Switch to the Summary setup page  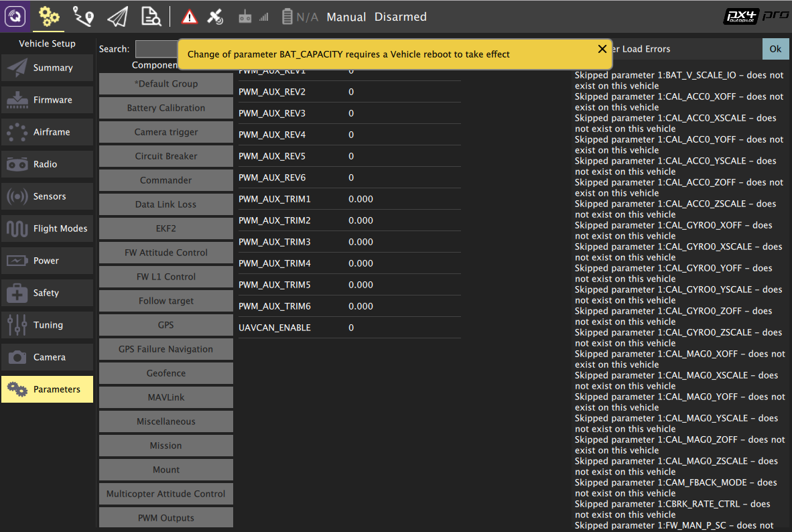point(47,68)
